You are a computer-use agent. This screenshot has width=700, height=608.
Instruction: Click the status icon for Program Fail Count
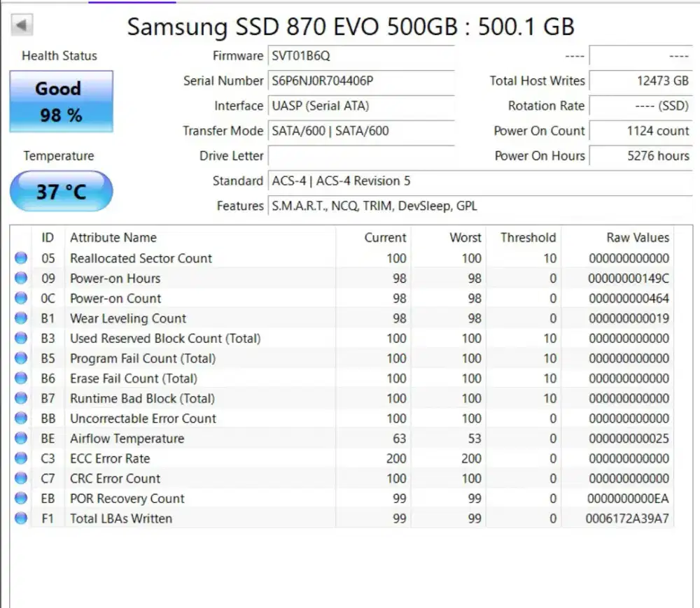point(22,358)
